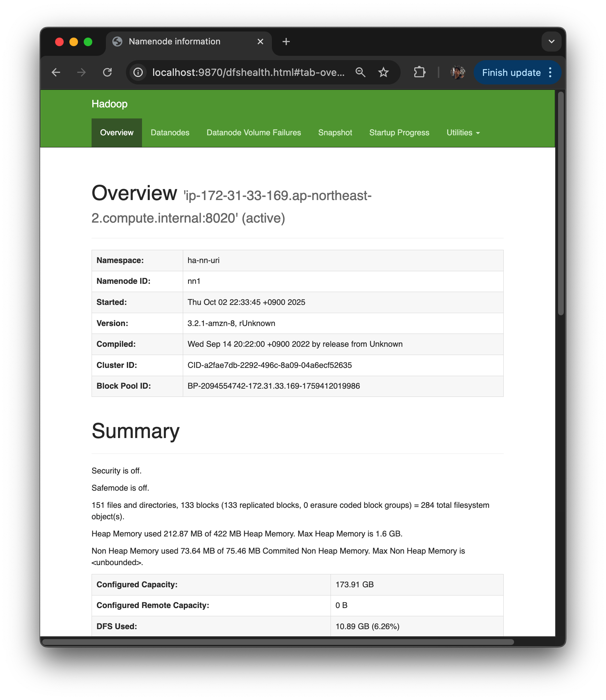Click the 'Heap Memory used 212.87 MB' line
Image resolution: width=606 pixels, height=700 pixels.
click(x=247, y=534)
